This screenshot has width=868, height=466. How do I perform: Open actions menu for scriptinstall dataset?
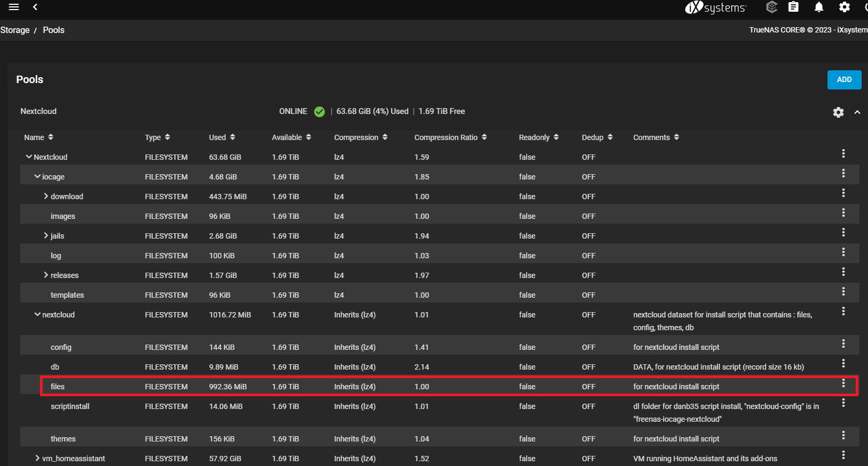844,403
